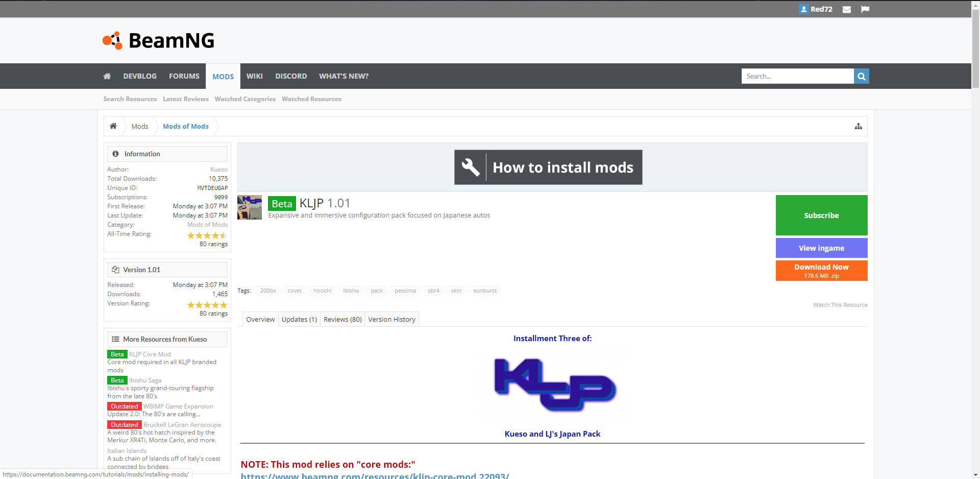
Task: Click Watch This Resource link
Action: click(x=840, y=305)
